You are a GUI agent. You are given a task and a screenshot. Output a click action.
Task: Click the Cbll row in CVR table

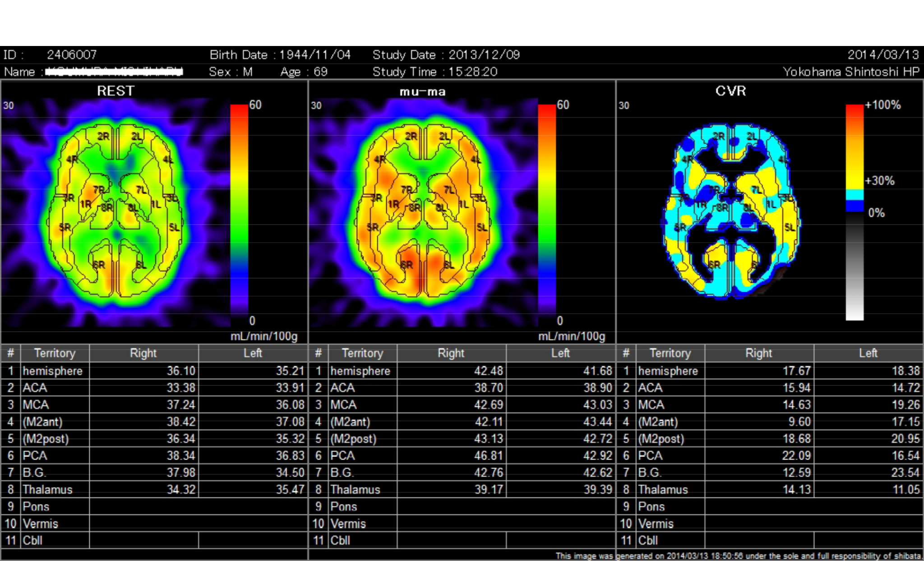(648, 540)
